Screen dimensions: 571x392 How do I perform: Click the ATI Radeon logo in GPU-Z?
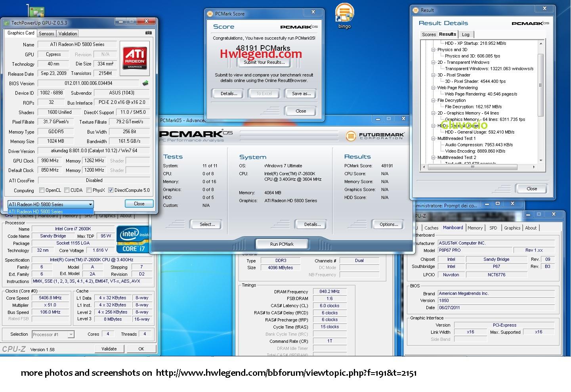point(135,57)
